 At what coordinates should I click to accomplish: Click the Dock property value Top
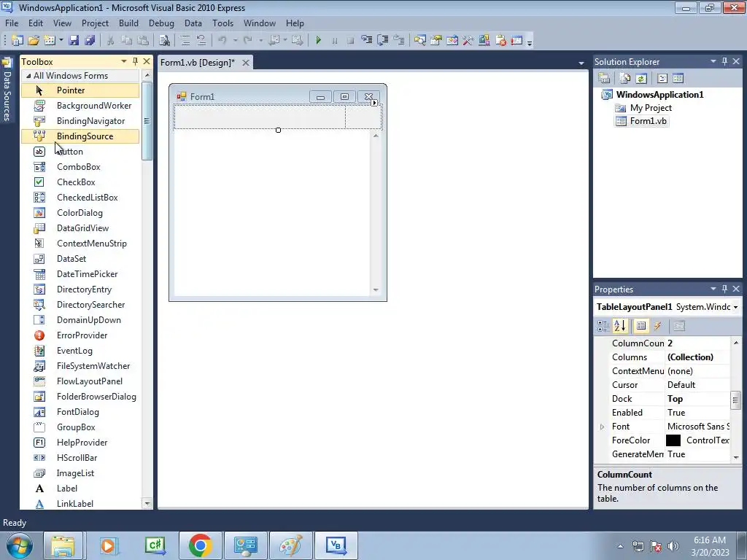(697, 399)
